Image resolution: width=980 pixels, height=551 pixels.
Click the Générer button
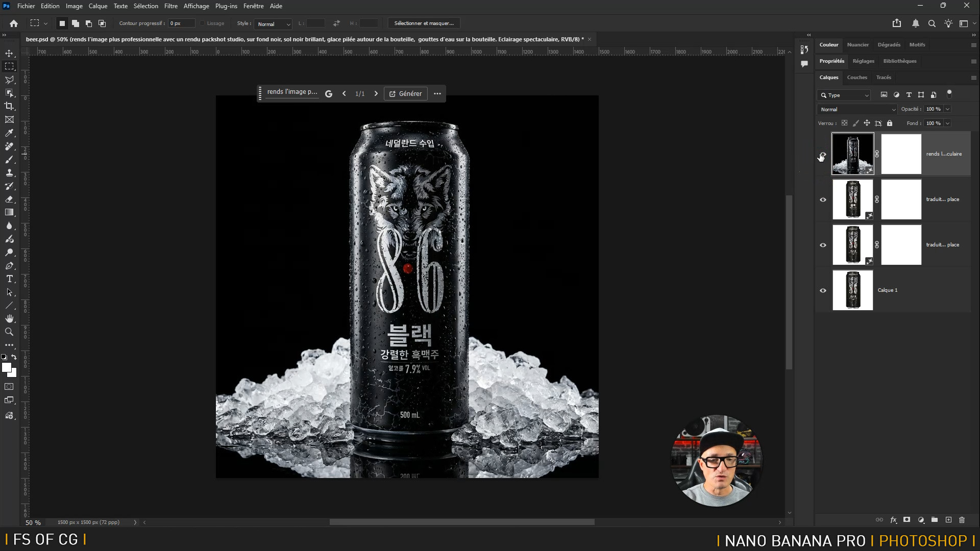405,94
